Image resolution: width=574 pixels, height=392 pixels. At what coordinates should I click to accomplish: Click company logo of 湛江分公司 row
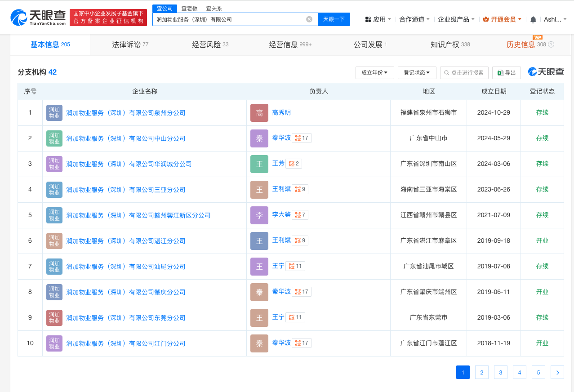[54, 241]
